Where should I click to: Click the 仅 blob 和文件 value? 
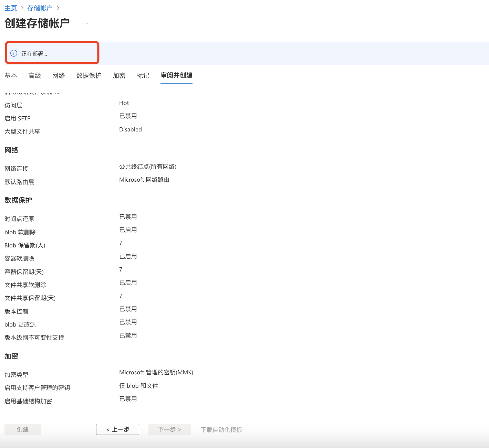pos(139,386)
